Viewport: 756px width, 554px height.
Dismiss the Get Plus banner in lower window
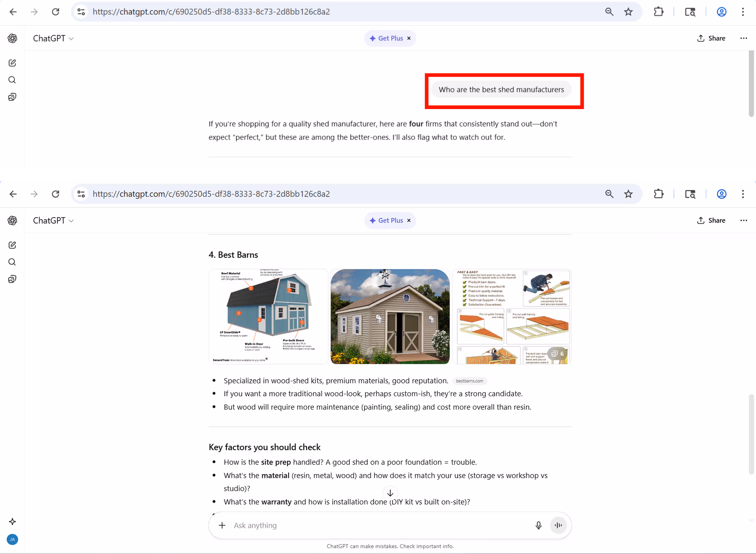(409, 221)
